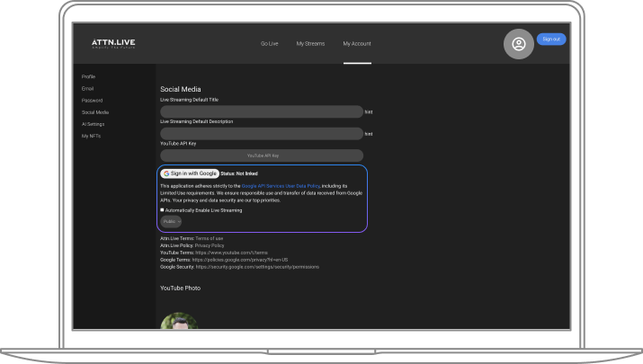Open Email settings in the sidebar
Viewport: 643px width, 364px height.
[87, 89]
